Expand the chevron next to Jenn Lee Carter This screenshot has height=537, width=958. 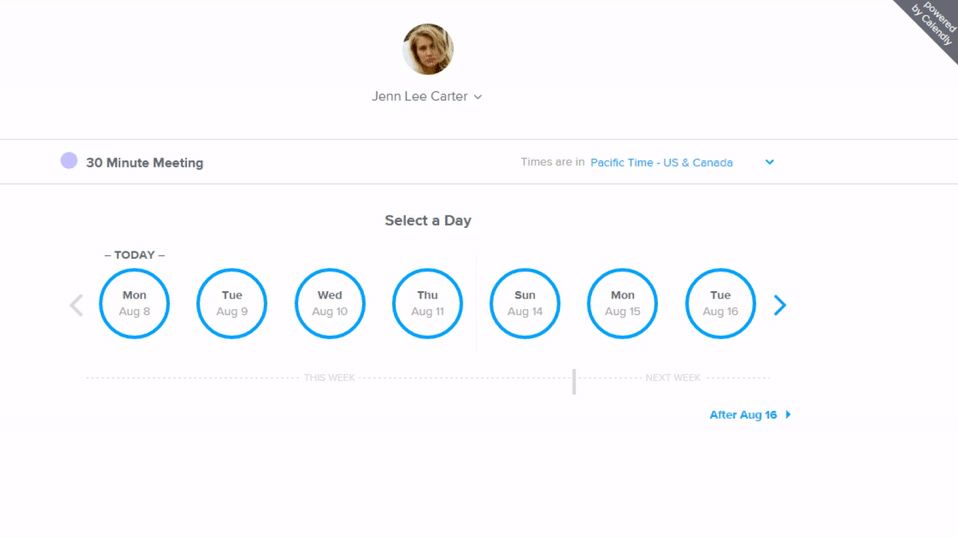click(478, 97)
